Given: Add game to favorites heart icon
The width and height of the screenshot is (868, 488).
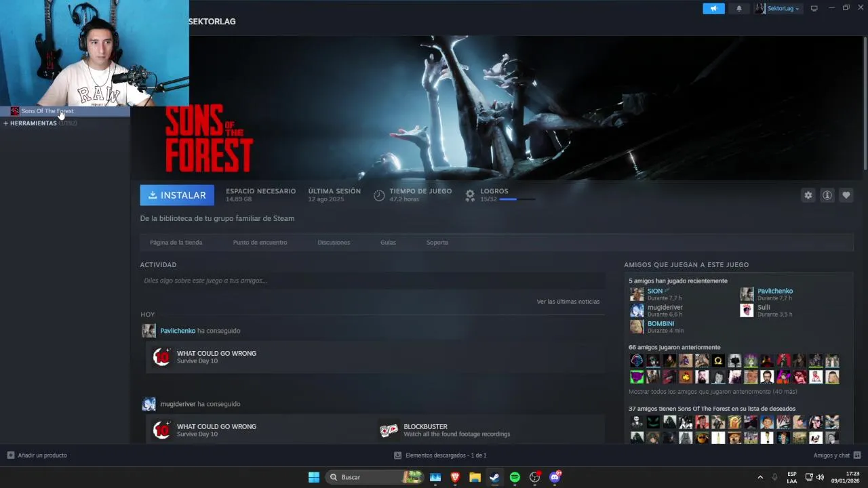Looking at the screenshot, I should [x=846, y=195].
